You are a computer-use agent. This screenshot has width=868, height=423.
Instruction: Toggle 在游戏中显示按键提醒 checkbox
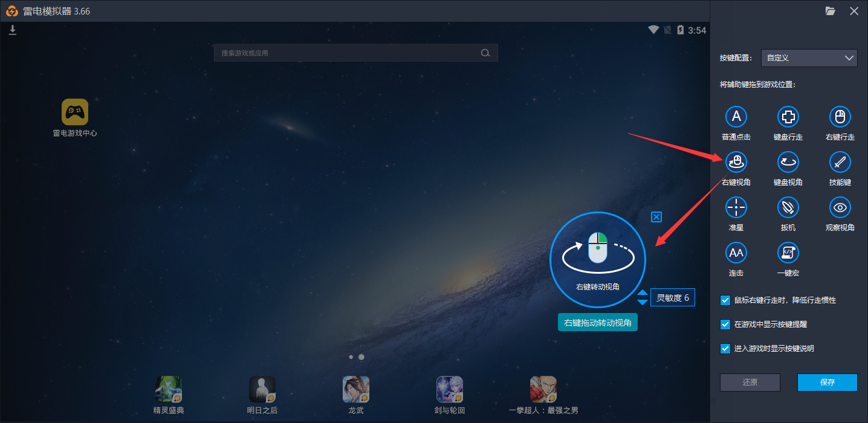(725, 325)
